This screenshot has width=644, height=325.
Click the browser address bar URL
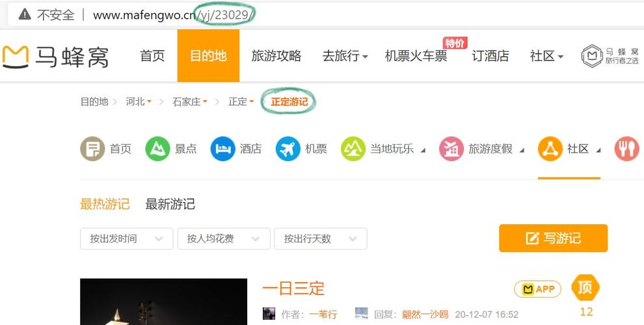point(174,15)
